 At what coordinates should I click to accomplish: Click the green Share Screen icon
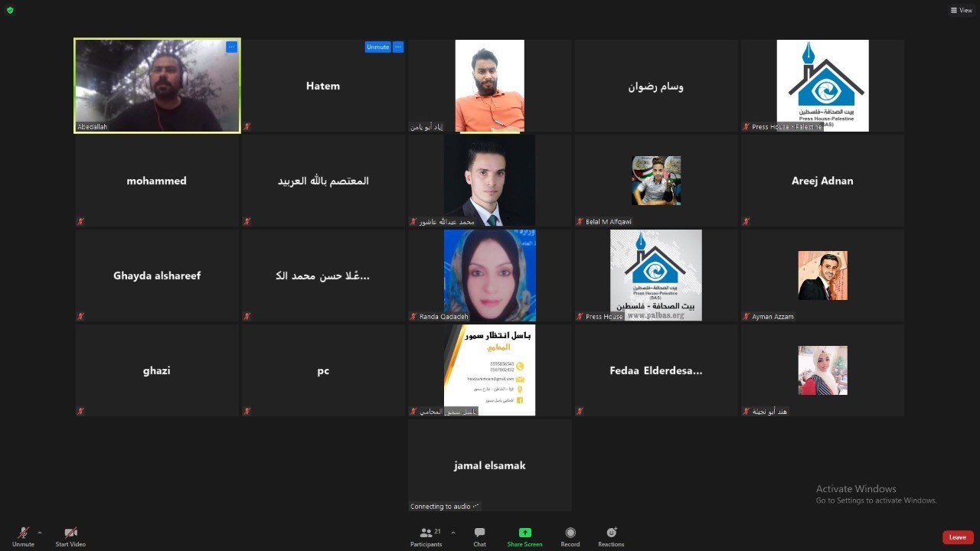click(524, 533)
